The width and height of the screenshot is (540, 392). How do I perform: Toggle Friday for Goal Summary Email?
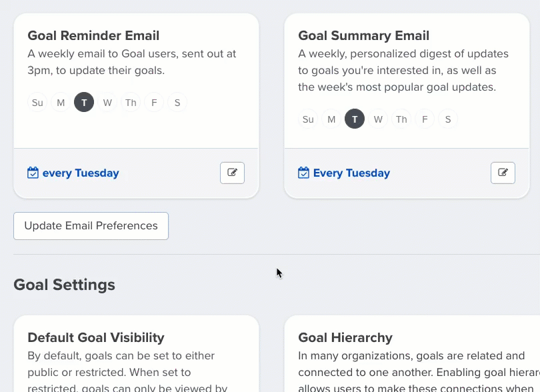coord(425,119)
